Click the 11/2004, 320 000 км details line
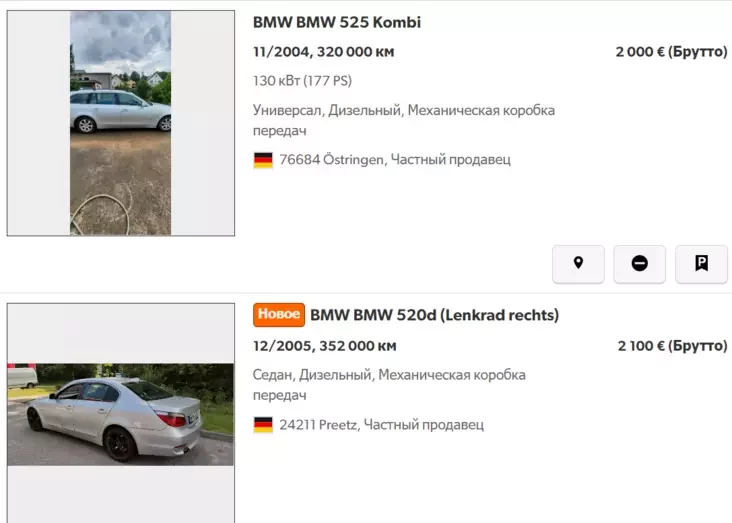732x523 pixels. tap(324, 52)
